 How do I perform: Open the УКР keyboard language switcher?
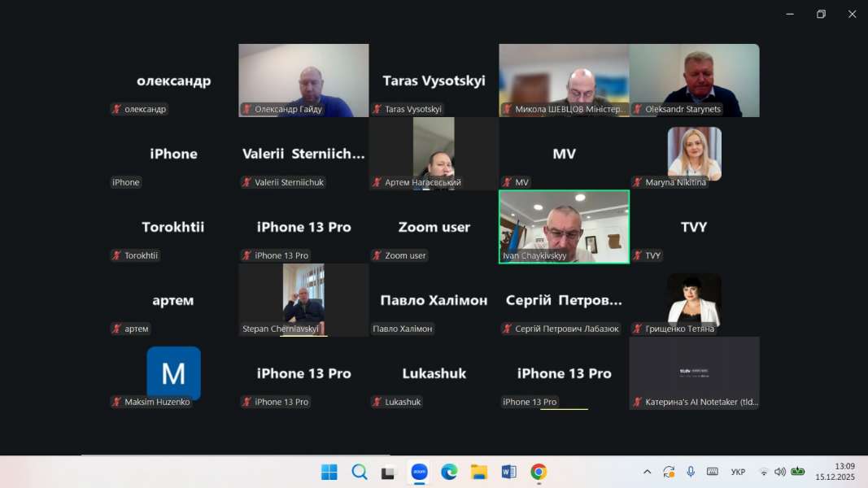[x=738, y=472]
